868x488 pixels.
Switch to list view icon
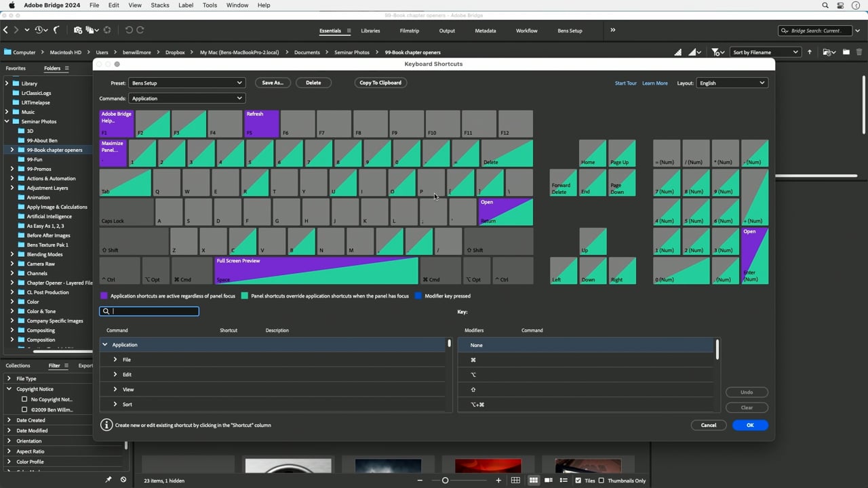[x=564, y=481]
